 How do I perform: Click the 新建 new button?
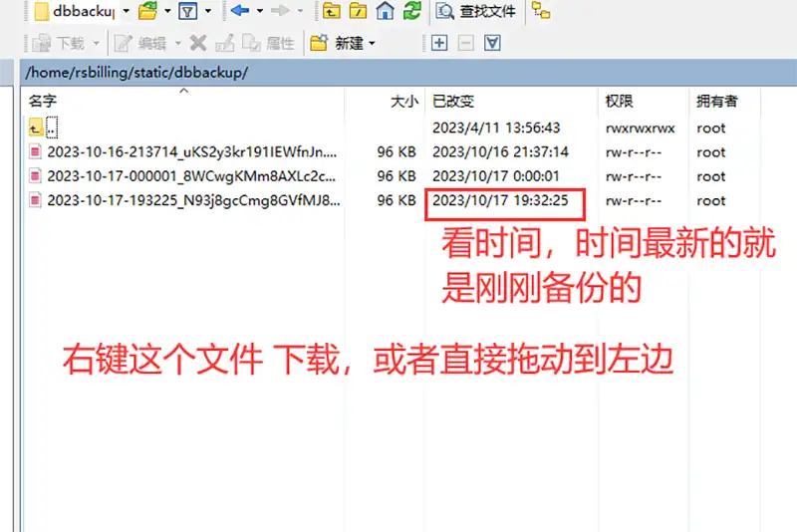[x=337, y=43]
